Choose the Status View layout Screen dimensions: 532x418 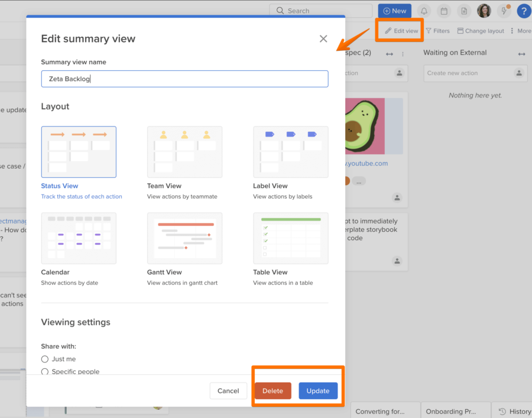click(79, 152)
